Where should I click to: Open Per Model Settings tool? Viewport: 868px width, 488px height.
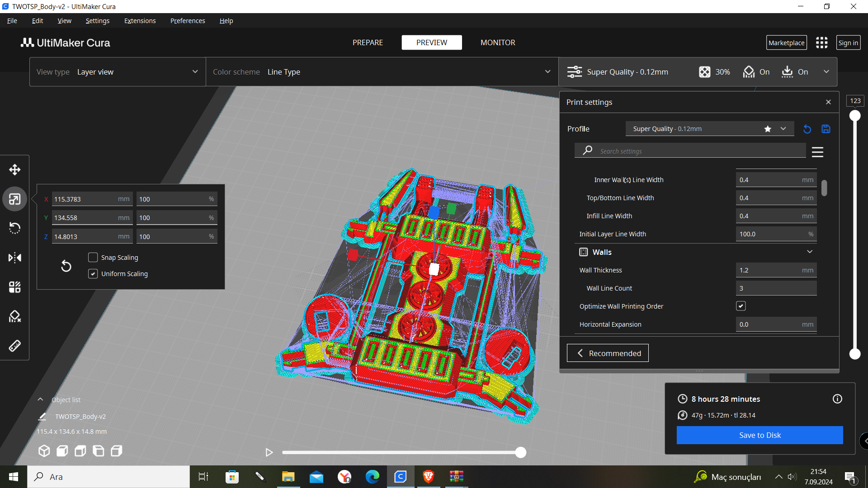point(15,287)
